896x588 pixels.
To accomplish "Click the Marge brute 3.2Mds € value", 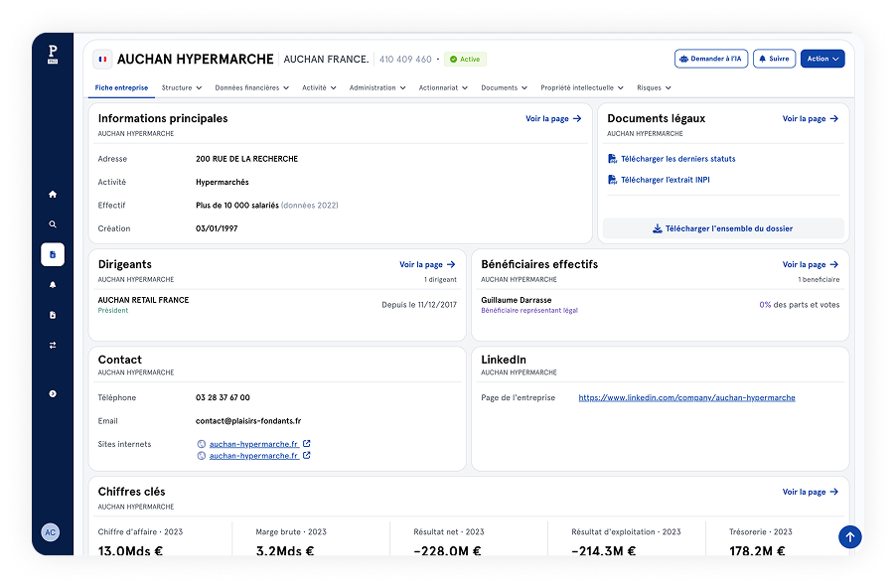I will pyautogui.click(x=285, y=551).
